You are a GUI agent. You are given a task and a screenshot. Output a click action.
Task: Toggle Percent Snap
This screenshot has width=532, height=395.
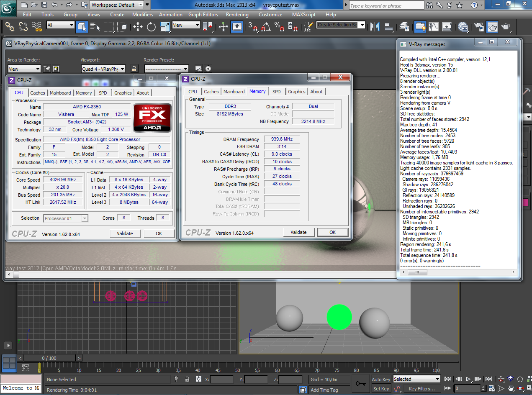click(x=279, y=27)
